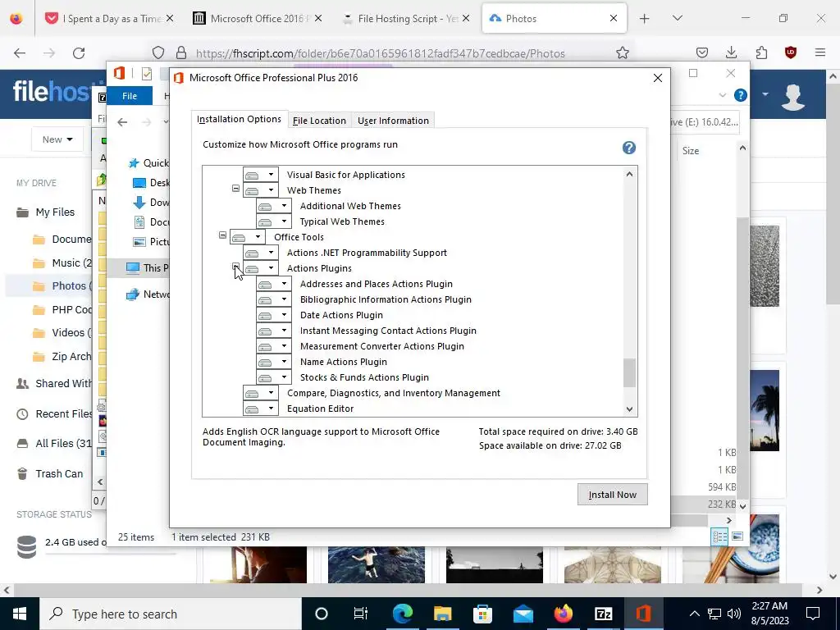The width and height of the screenshot is (840, 630).
Task: Open the swimmer photo thumbnail
Action: tap(376, 564)
